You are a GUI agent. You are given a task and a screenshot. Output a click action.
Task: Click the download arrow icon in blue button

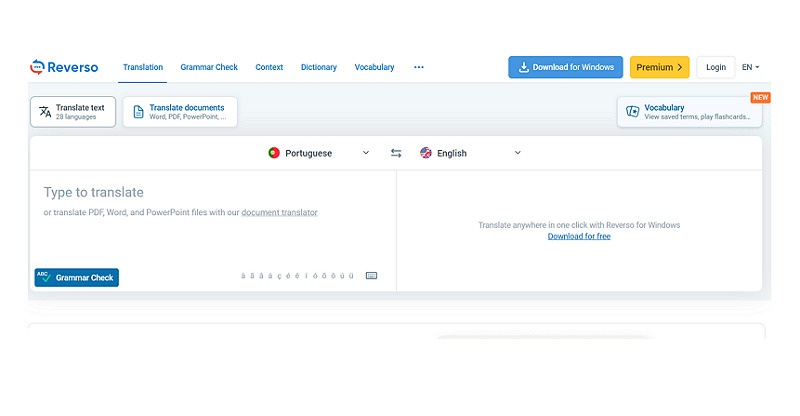pyautogui.click(x=523, y=67)
